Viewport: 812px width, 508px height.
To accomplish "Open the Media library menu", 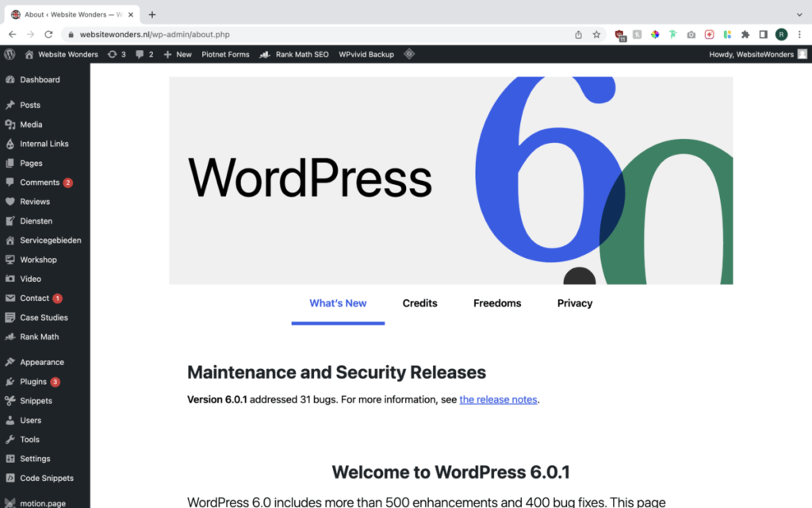I will coord(31,125).
